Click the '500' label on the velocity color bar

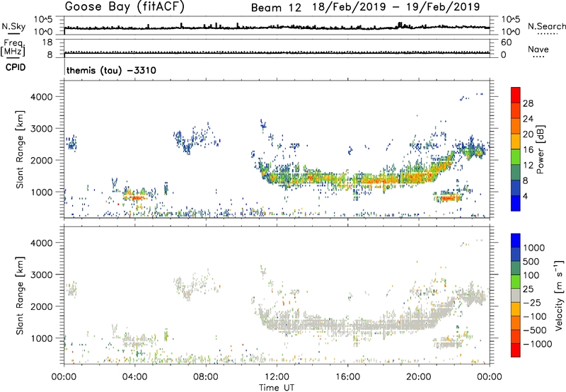[531, 261]
